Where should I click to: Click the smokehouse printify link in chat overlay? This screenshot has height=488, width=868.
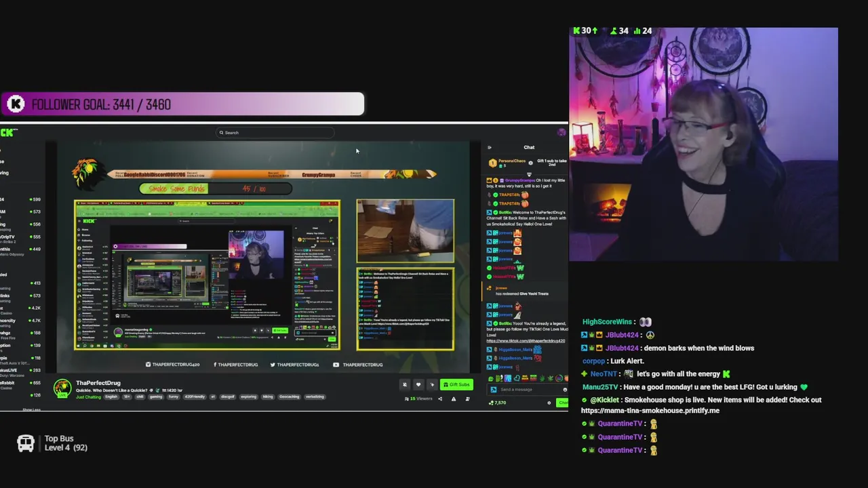650,411
